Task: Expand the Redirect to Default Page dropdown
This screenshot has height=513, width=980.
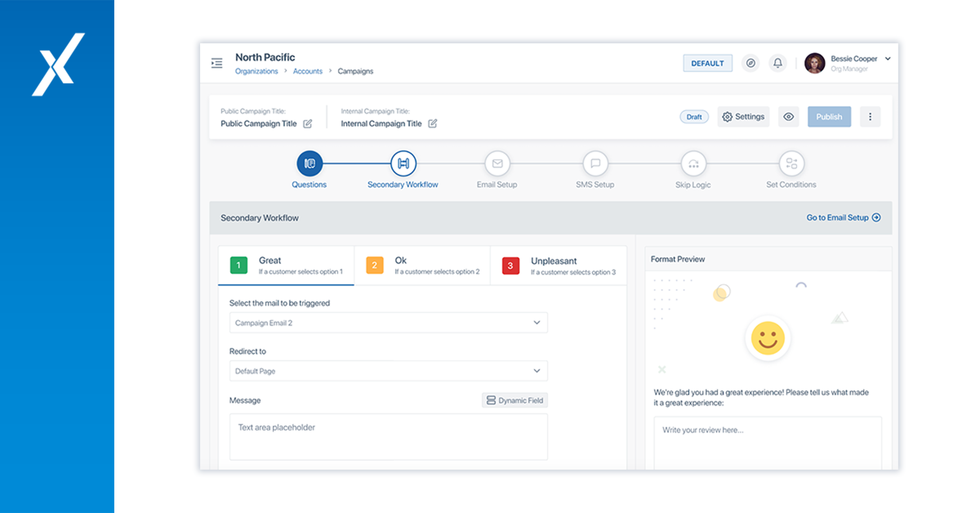Action: pyautogui.click(x=388, y=371)
